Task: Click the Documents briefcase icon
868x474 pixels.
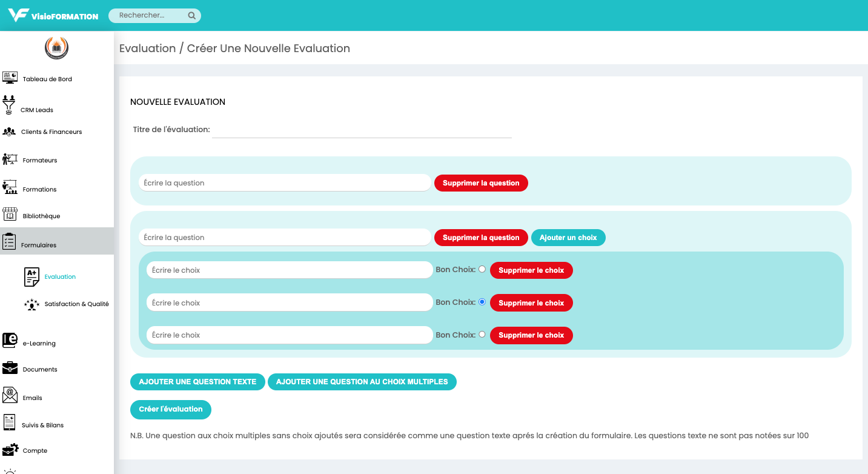Action: tap(10, 368)
